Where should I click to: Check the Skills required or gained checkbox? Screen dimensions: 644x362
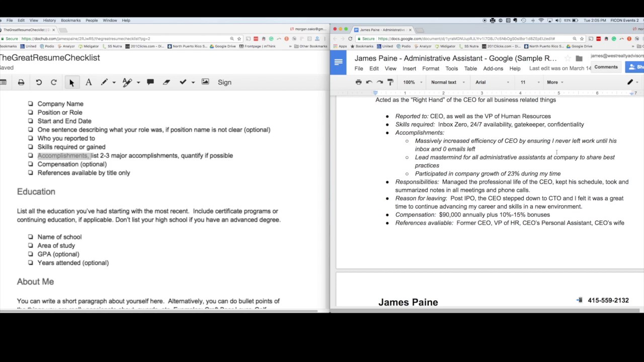[x=31, y=147]
